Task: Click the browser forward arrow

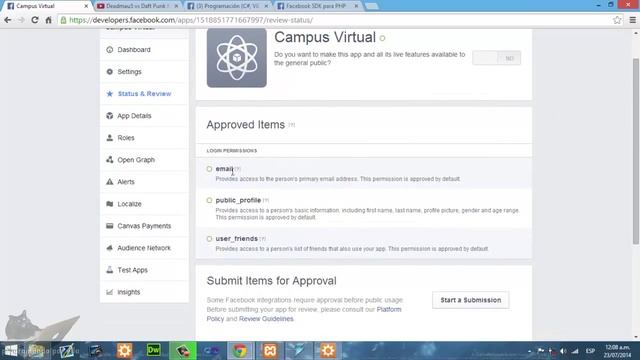Action: click(x=21, y=20)
